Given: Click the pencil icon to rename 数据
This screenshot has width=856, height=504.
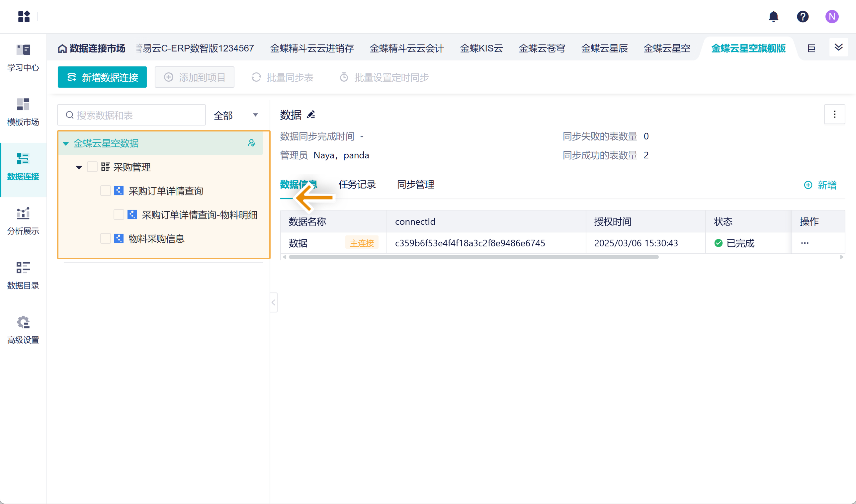Looking at the screenshot, I should (311, 115).
